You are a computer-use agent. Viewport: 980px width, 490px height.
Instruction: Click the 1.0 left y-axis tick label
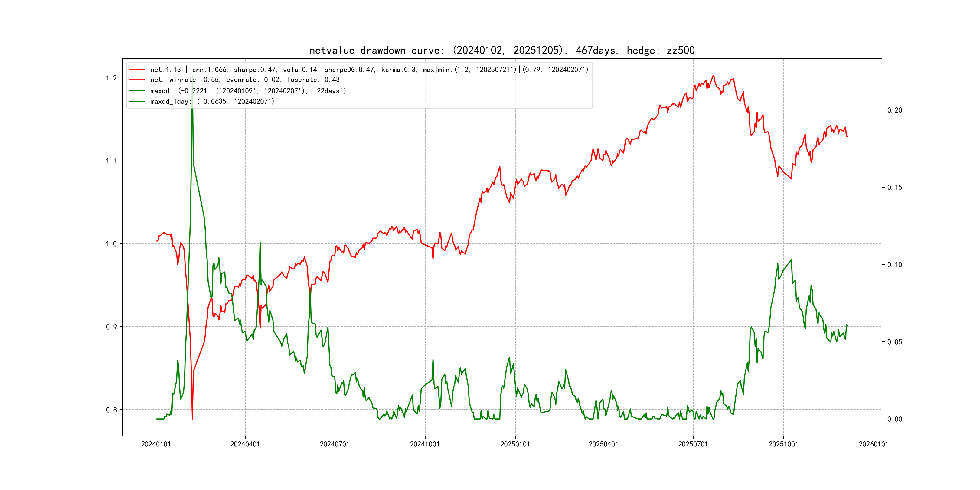[x=111, y=244]
